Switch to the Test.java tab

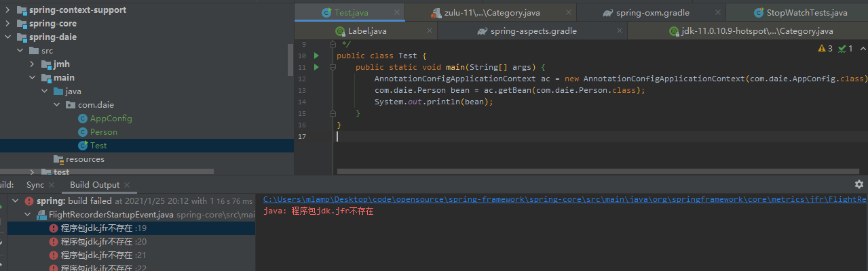(x=350, y=13)
